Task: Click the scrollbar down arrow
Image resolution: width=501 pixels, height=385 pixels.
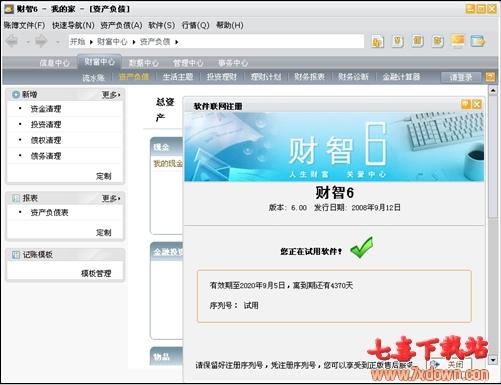Action: click(x=493, y=360)
